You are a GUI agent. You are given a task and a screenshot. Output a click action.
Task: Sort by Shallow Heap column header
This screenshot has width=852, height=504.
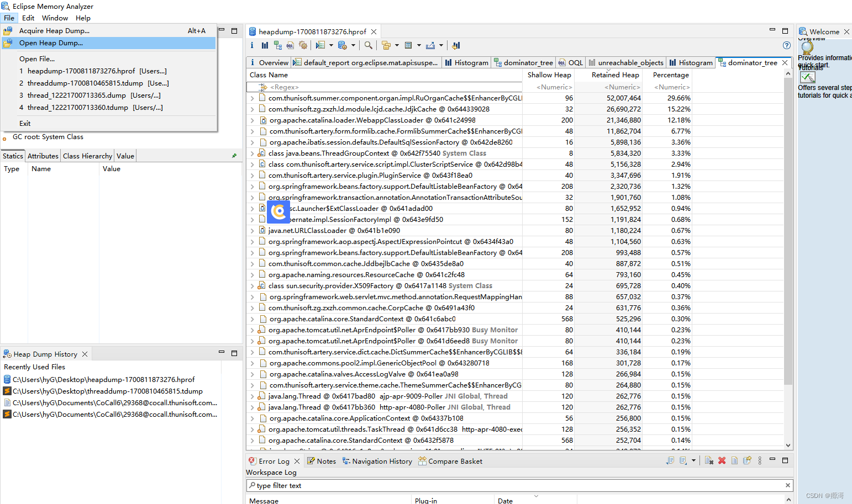pos(549,75)
